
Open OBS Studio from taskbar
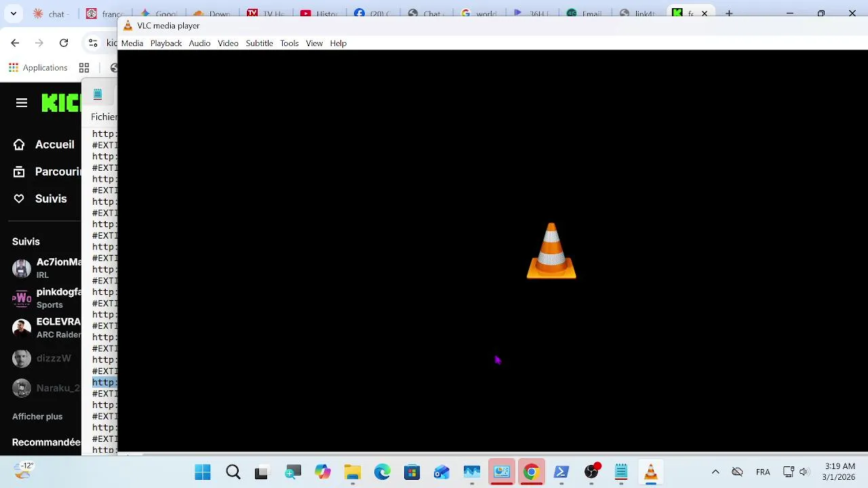591,472
